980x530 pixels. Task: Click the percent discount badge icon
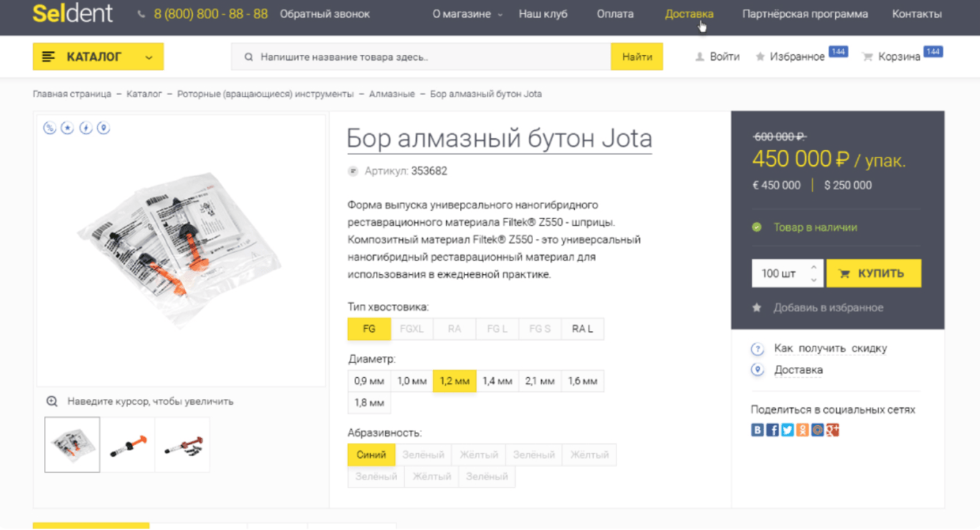click(50, 128)
